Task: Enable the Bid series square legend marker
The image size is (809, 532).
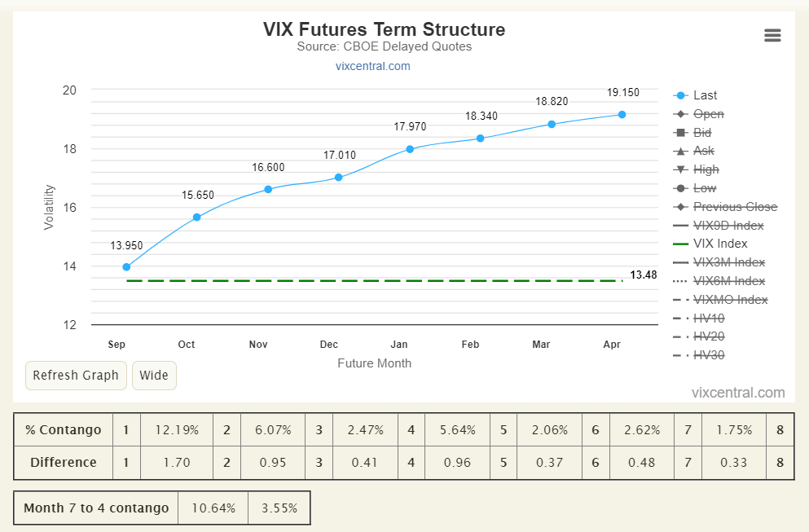Action: 680,133
